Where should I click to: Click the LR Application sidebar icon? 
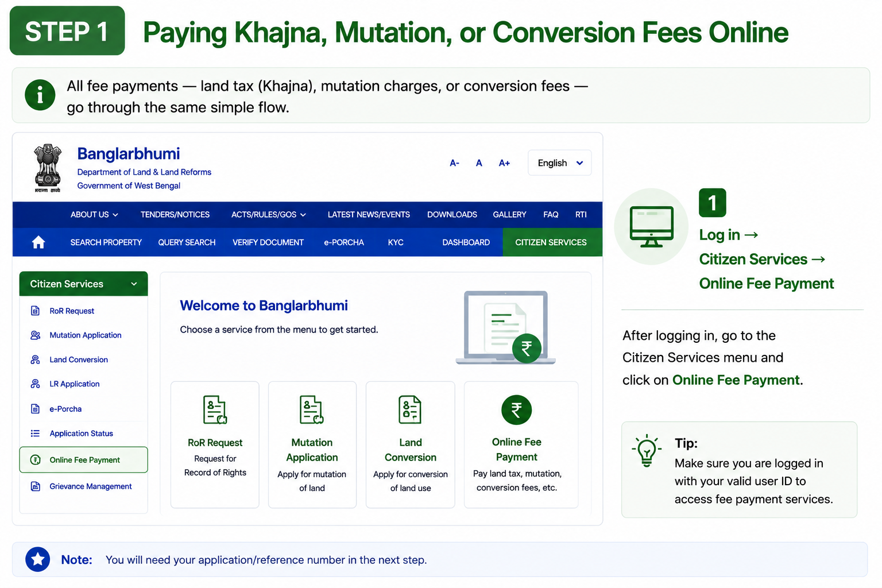(x=35, y=384)
